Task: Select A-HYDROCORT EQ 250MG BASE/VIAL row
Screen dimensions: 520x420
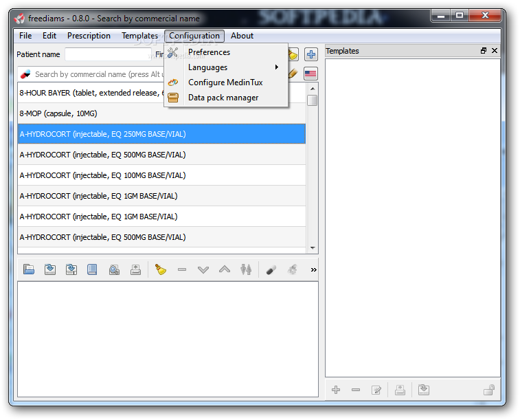Action: coord(161,134)
